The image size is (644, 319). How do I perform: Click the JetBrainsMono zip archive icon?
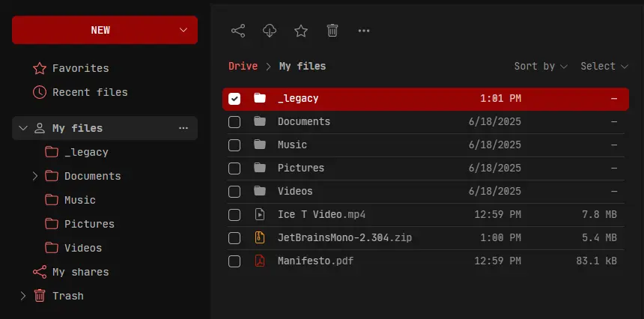260,238
